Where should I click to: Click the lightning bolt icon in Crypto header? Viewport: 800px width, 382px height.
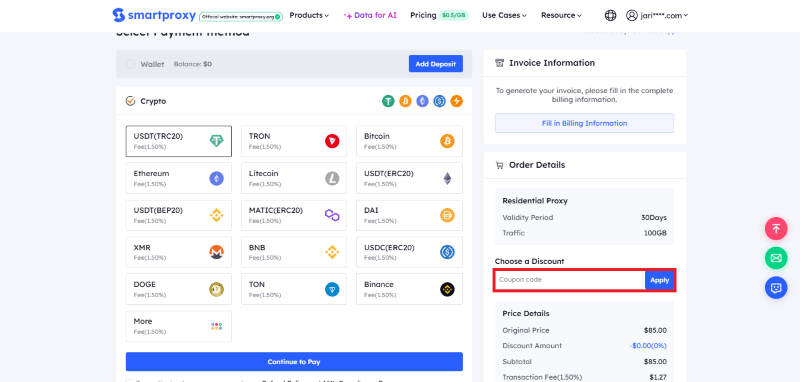[457, 101]
